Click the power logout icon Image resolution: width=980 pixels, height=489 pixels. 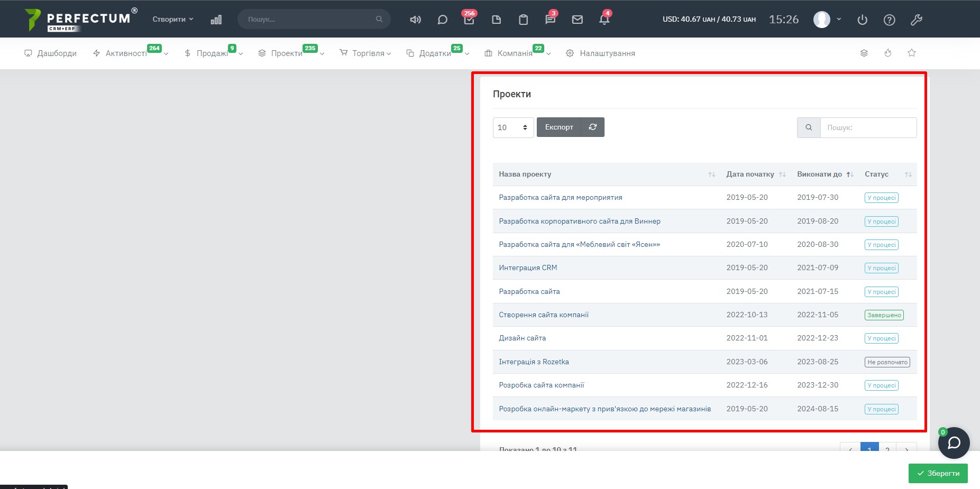pos(862,20)
